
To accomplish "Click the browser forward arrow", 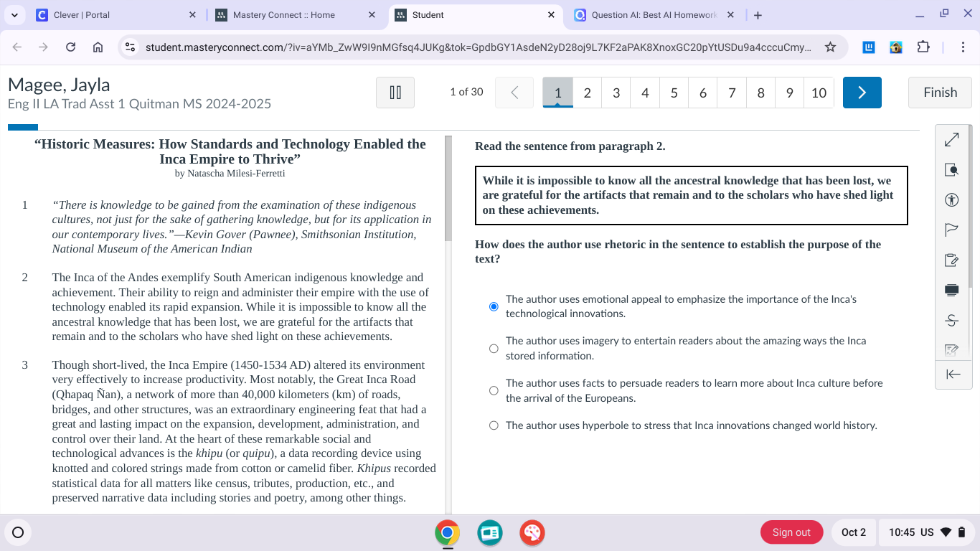I will 44,47.
